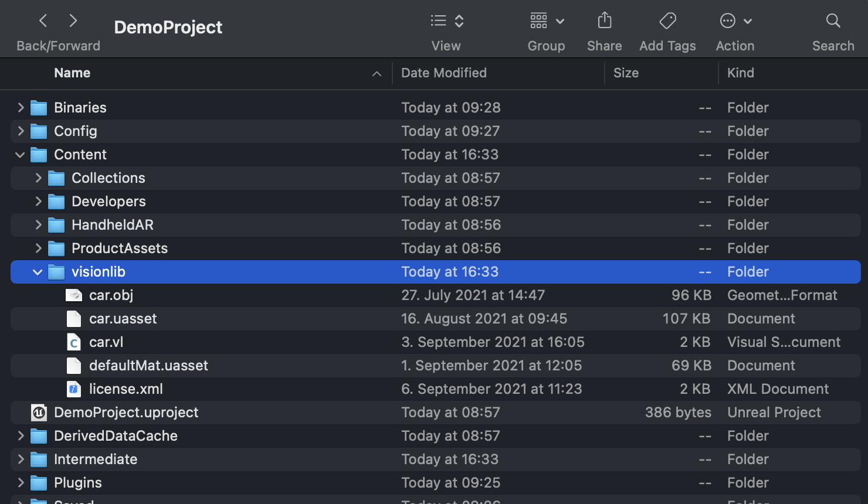
Task: Select the defaultMat.uasset file
Action: point(148,366)
